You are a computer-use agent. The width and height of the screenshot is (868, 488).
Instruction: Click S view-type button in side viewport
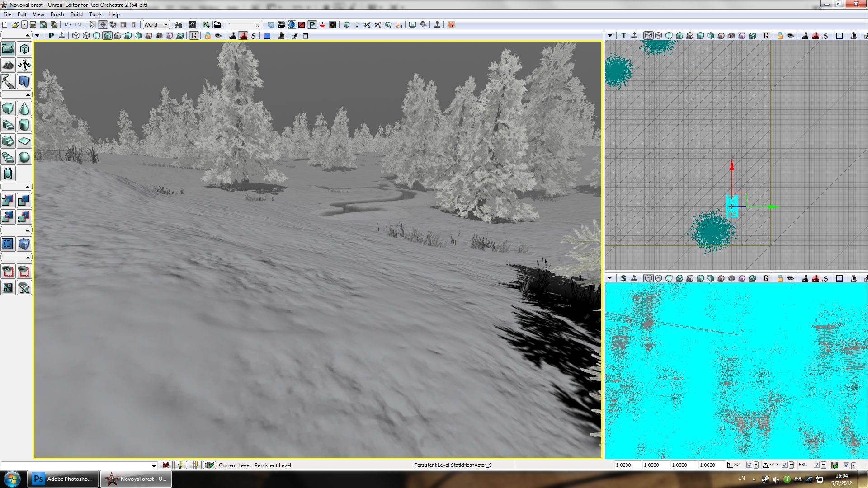click(623, 278)
